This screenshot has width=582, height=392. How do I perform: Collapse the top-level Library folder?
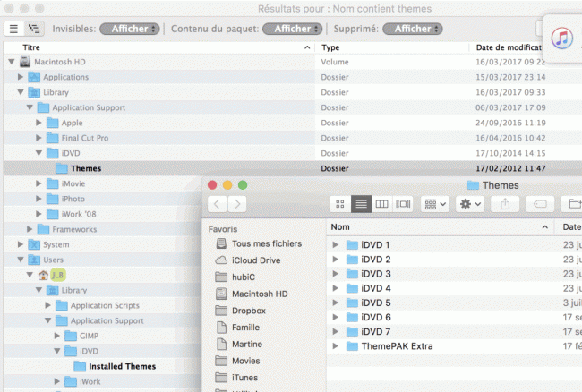click(x=21, y=92)
